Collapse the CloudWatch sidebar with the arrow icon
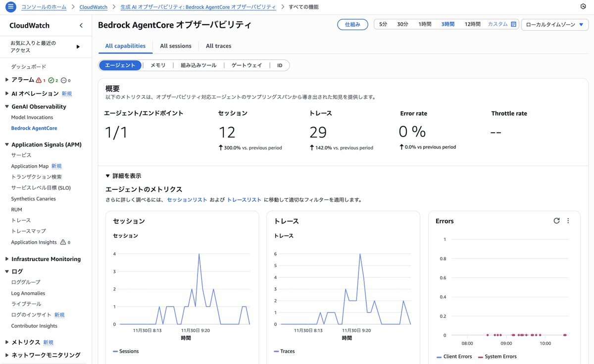 click(x=81, y=26)
